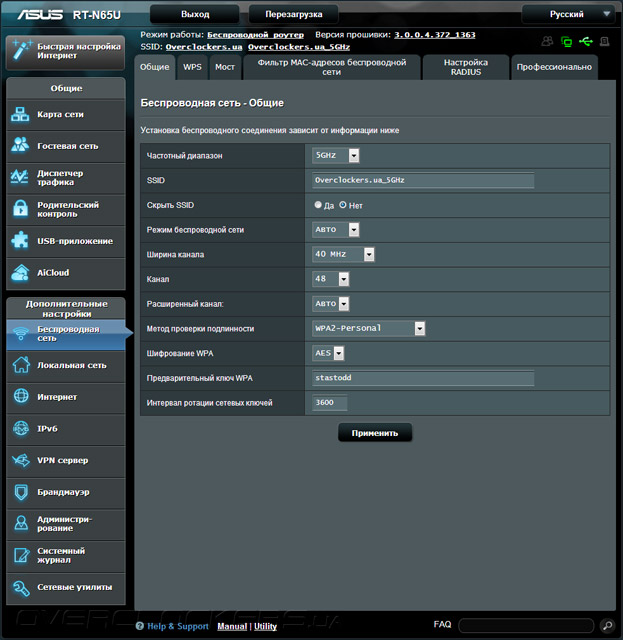Click the FAQ search magnifier icon
This screenshot has width=623, height=640.
pos(607,625)
